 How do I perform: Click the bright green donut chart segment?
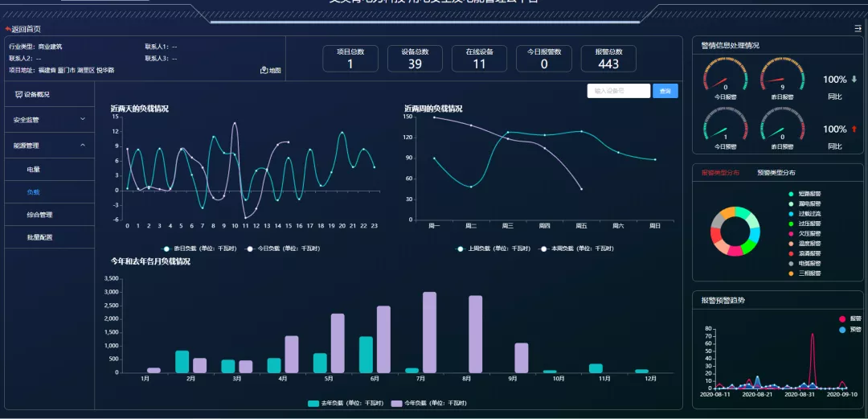pyautogui.click(x=750, y=247)
